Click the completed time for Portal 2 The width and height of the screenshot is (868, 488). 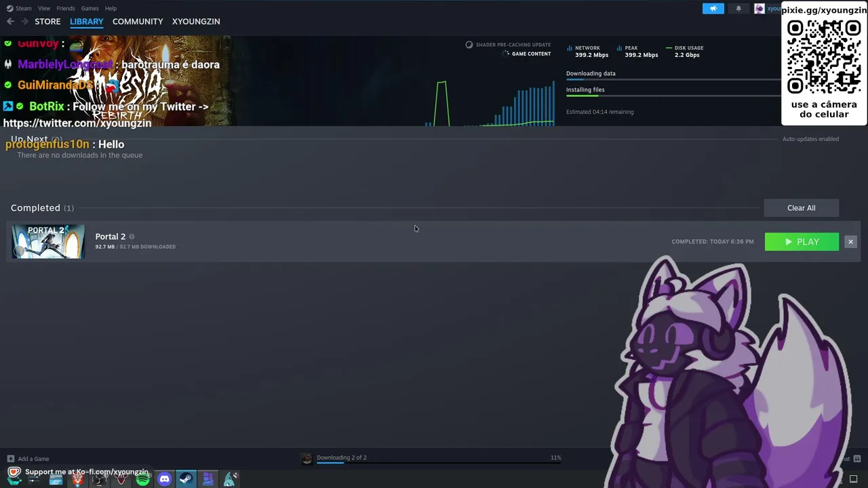713,241
